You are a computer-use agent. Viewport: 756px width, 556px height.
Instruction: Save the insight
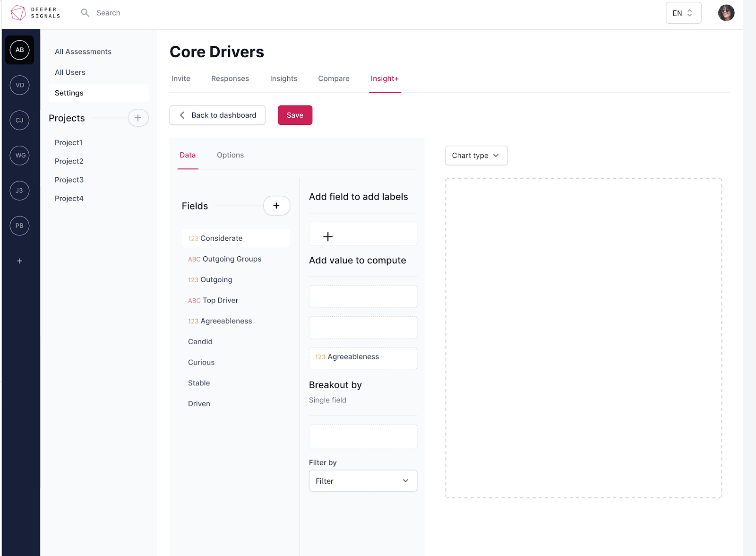(295, 115)
